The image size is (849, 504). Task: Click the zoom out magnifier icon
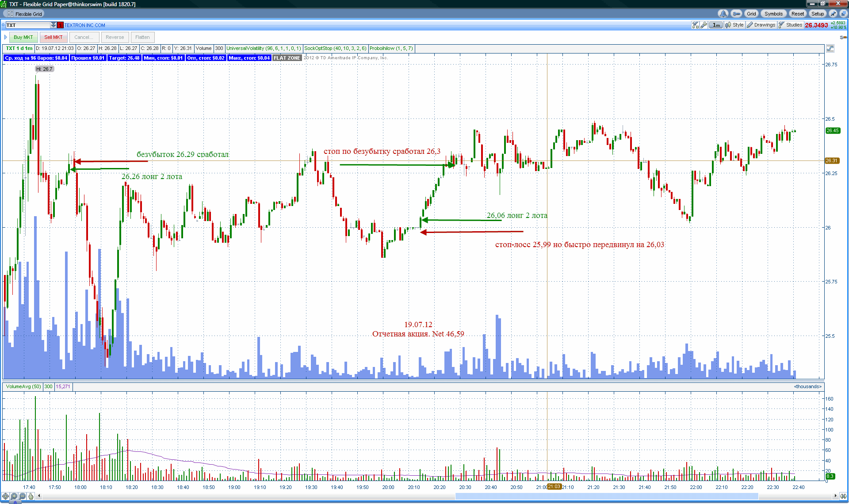coord(22,496)
